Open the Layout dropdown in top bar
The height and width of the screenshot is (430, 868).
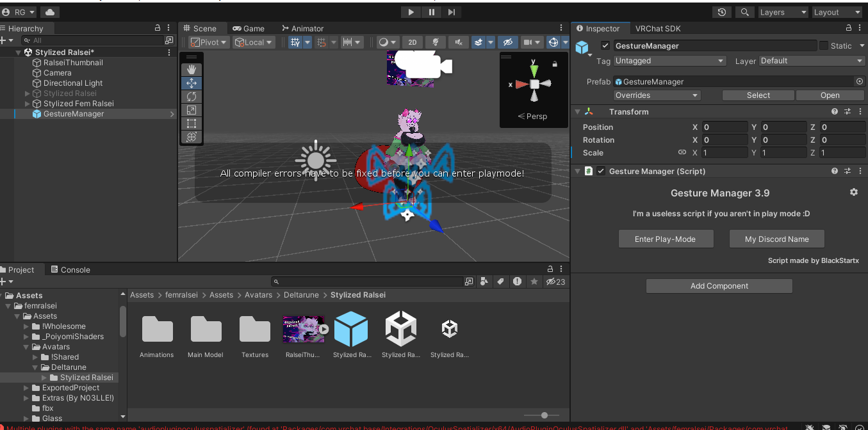(837, 12)
